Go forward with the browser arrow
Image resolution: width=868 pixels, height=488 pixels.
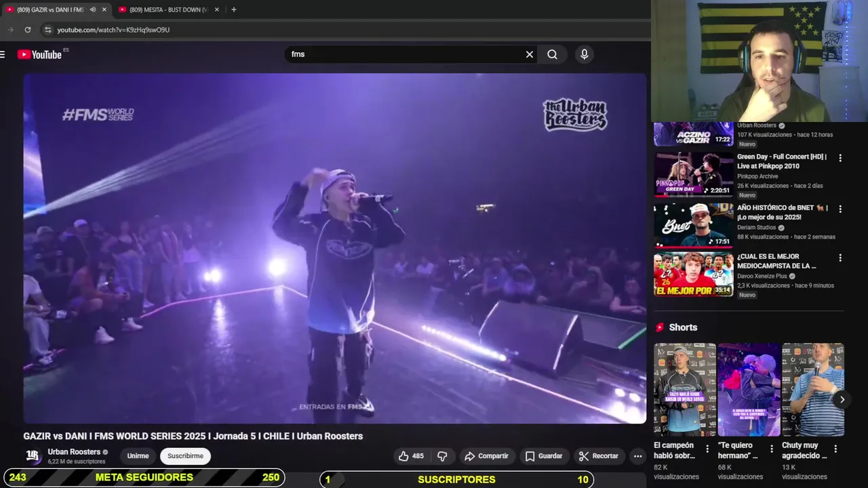10,30
